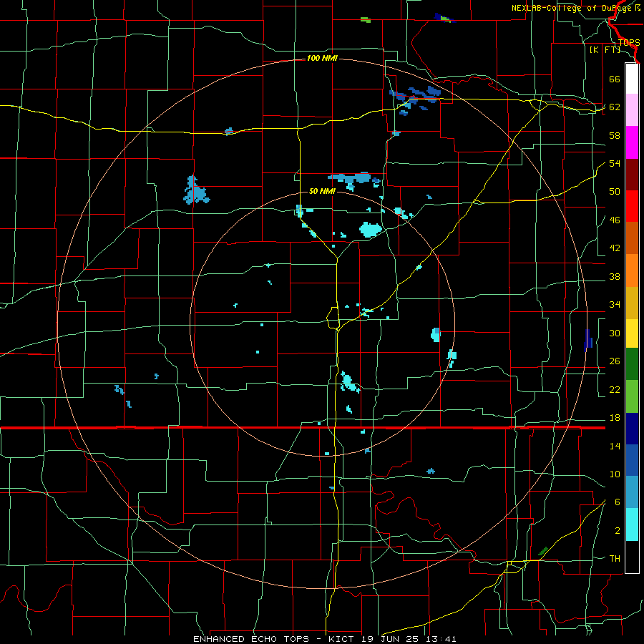The height and width of the screenshot is (644, 644).
Task: Click the Enhanced Echo Tops KICT caption
Action: [324, 639]
